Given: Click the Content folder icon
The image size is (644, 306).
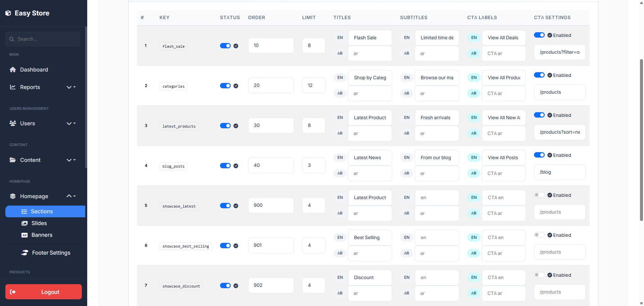Looking at the screenshot, I should pos(13,160).
